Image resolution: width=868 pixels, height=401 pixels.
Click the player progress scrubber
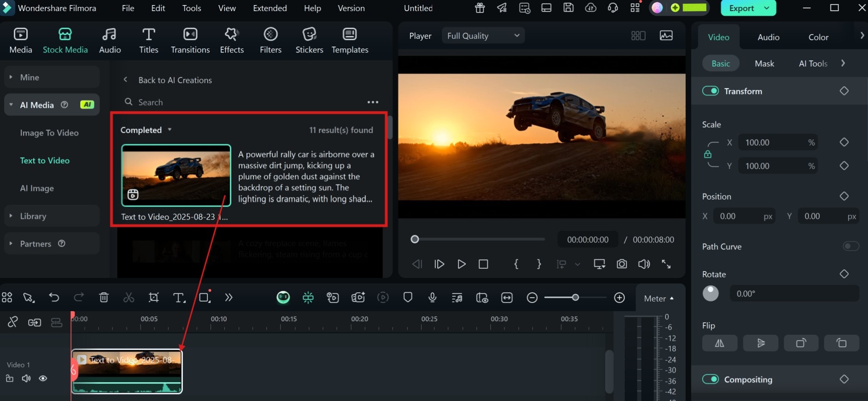point(415,239)
